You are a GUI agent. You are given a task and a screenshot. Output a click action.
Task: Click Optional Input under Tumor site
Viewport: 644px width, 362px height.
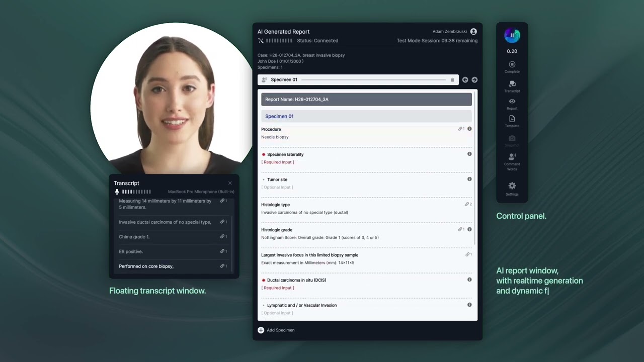tap(277, 188)
